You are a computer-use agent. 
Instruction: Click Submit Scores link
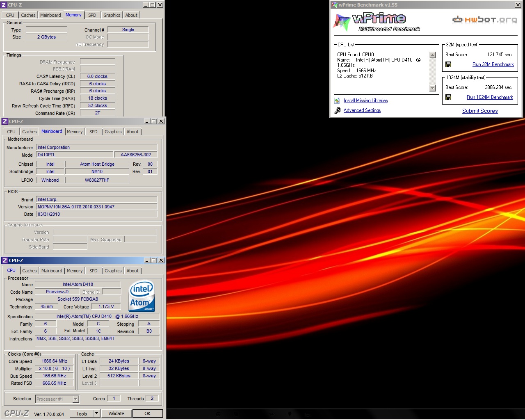[480, 111]
